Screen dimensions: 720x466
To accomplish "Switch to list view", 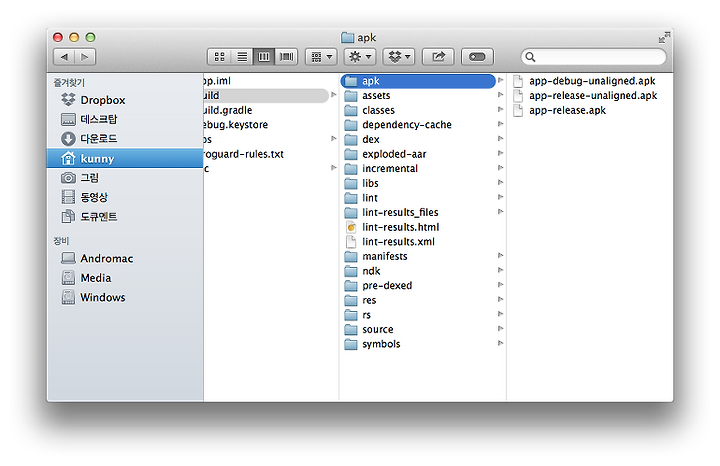I will pyautogui.click(x=242, y=57).
